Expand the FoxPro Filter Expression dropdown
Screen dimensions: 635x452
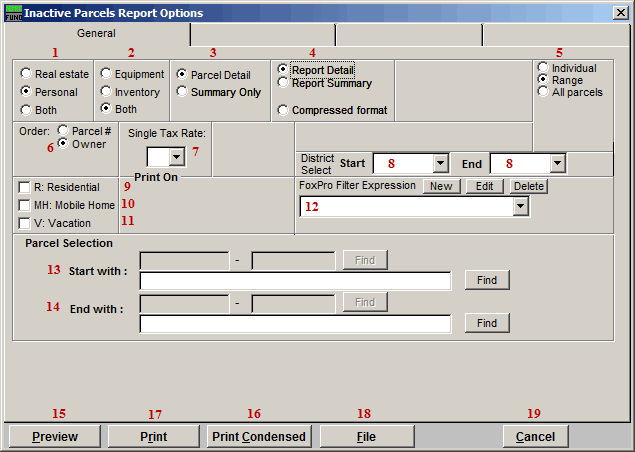point(519,206)
